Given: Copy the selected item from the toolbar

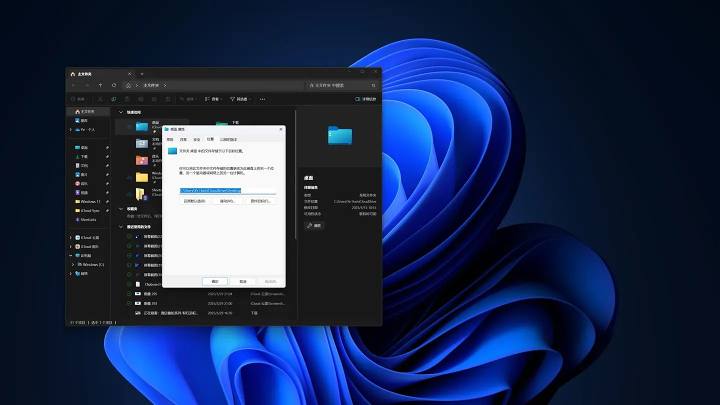Looking at the screenshot, I should 113,99.
